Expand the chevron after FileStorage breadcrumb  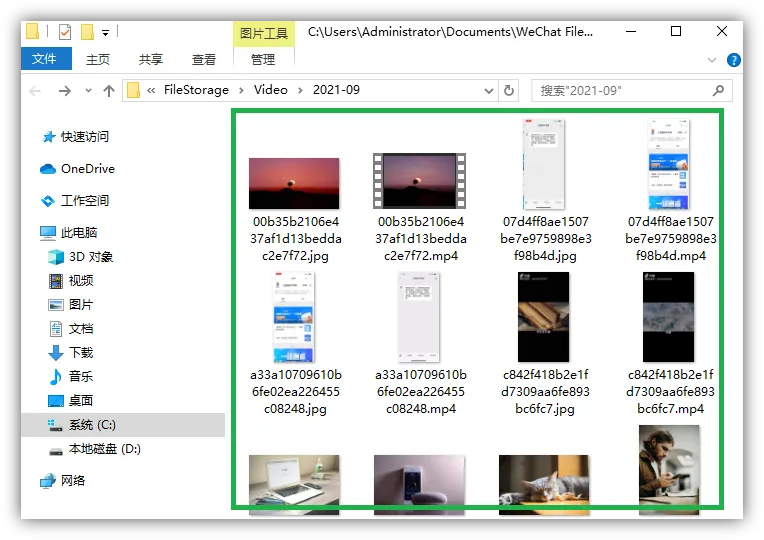point(241,91)
